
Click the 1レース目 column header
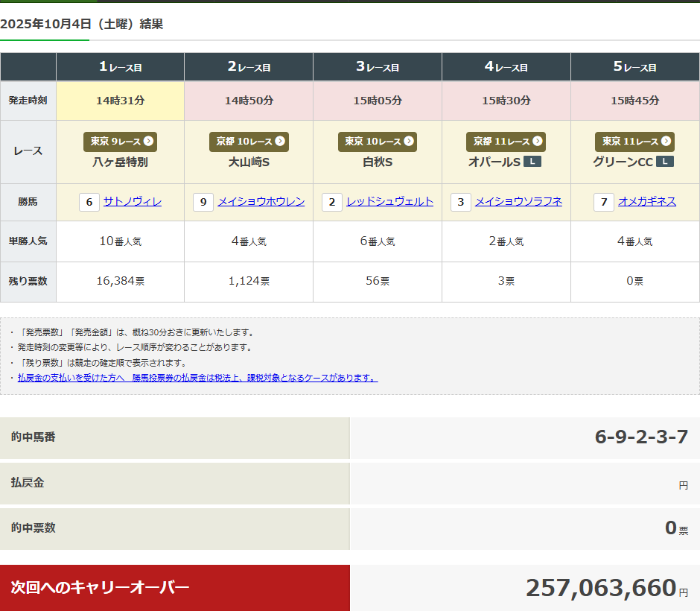click(x=120, y=67)
